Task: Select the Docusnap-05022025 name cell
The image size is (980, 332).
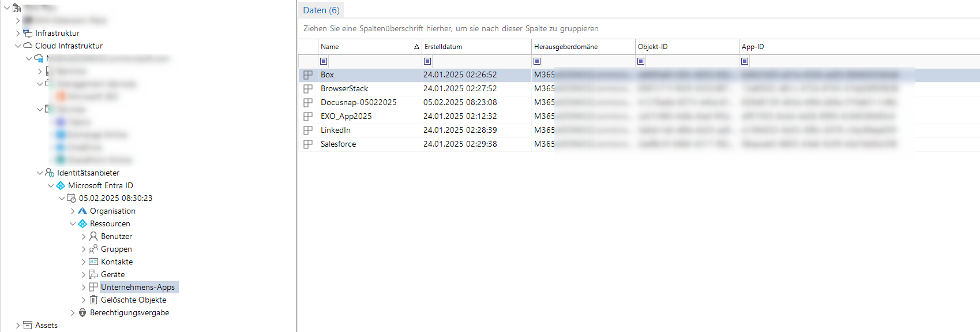Action: pos(370,102)
